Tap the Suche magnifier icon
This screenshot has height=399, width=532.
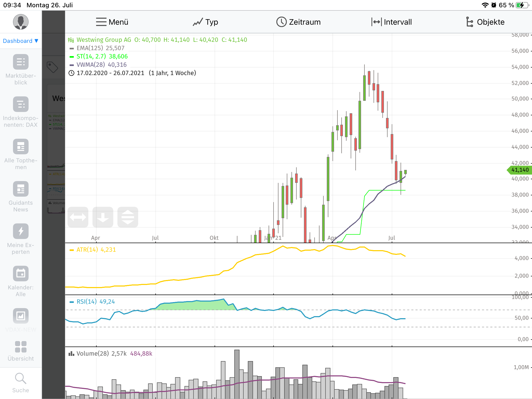pos(21,378)
